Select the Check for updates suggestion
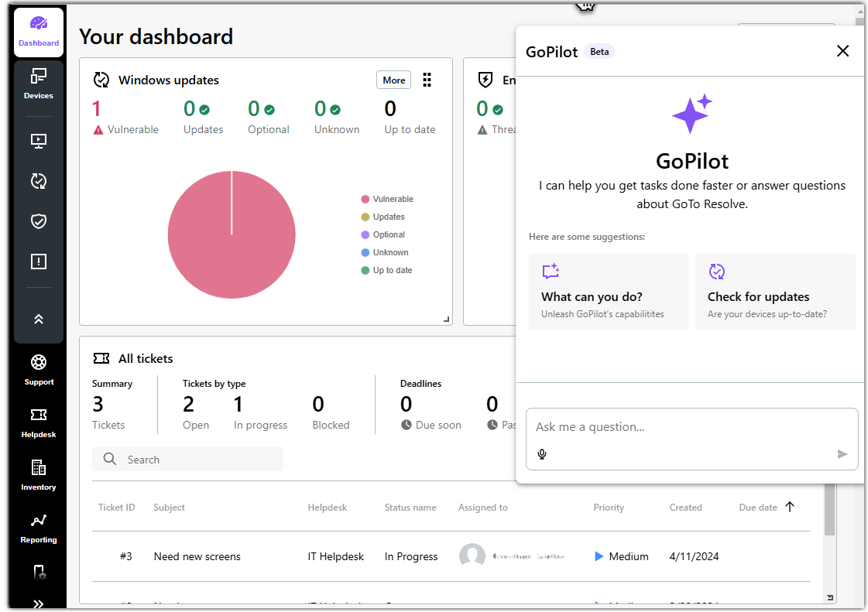The width and height of the screenshot is (868, 612). tap(775, 292)
